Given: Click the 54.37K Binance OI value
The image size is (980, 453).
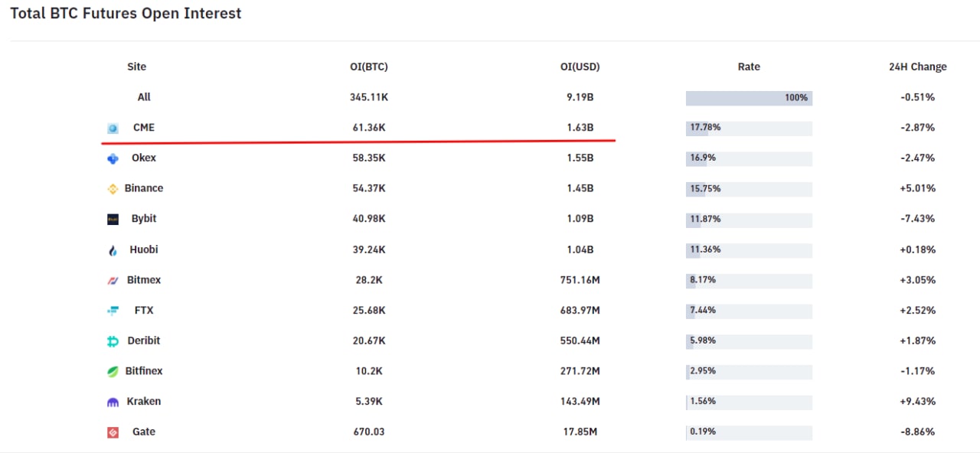Looking at the screenshot, I should click(368, 188).
